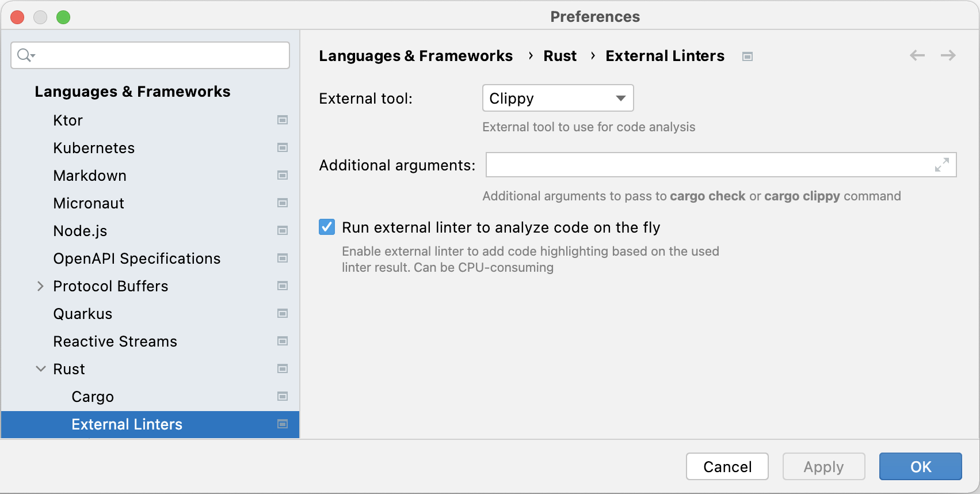Go to Node.js settings
Viewport: 980px width, 494px height.
pos(80,231)
